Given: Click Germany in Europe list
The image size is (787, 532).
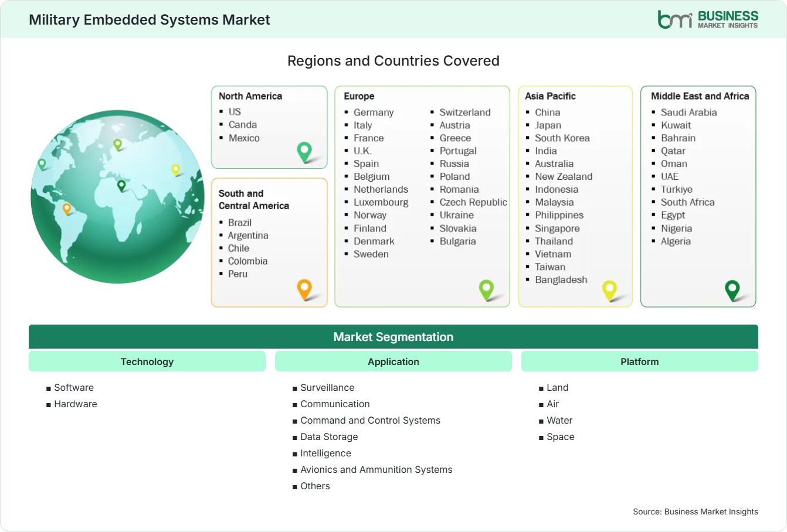Looking at the screenshot, I should [x=374, y=112].
